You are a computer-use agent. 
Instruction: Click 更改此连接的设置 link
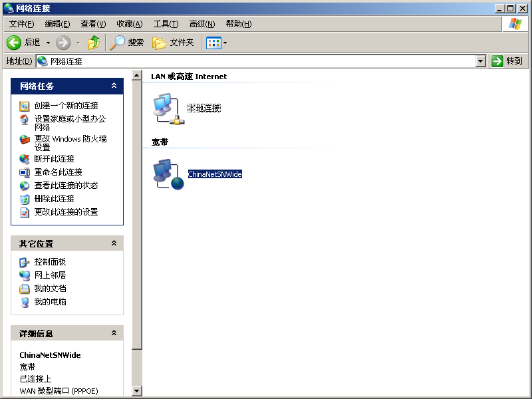66,212
